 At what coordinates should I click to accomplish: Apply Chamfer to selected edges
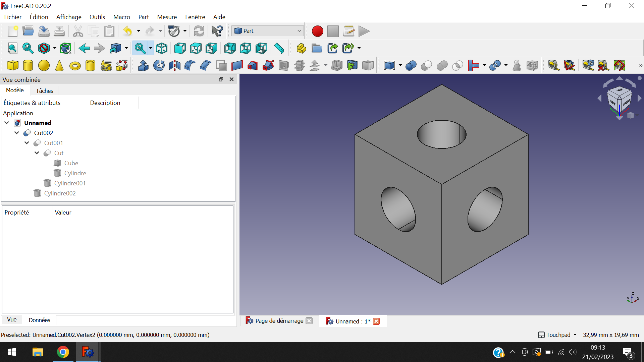(206, 65)
